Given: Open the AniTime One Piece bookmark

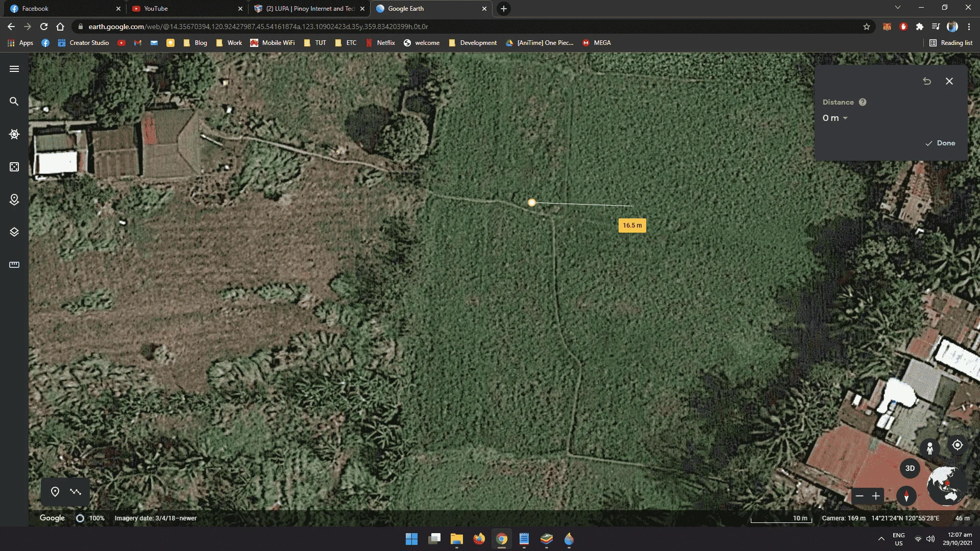Looking at the screenshot, I should coord(540,43).
